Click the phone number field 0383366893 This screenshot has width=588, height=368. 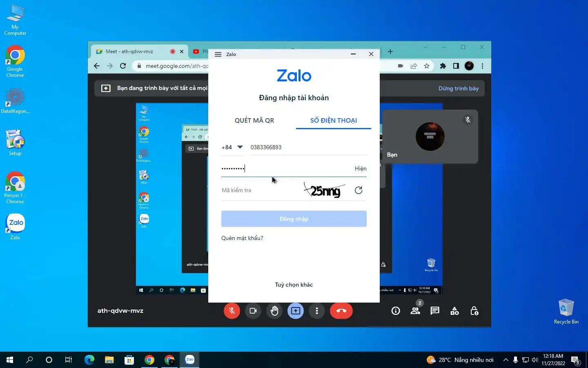pos(308,147)
